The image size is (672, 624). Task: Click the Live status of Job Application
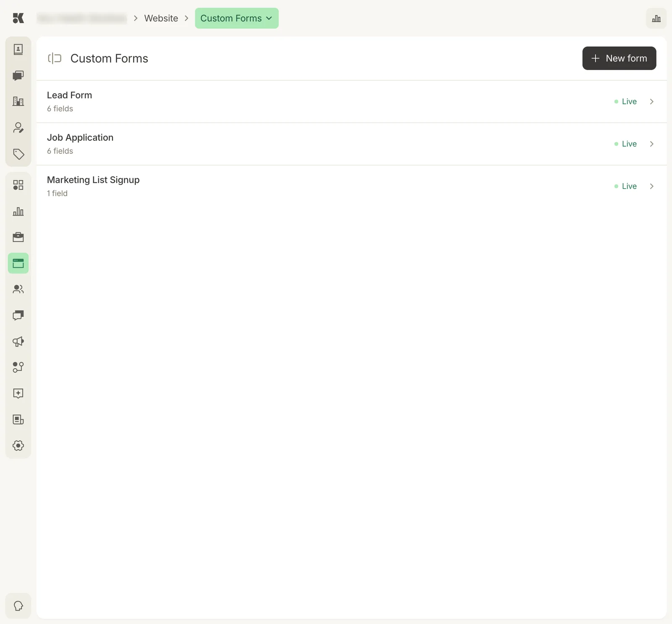pos(625,144)
